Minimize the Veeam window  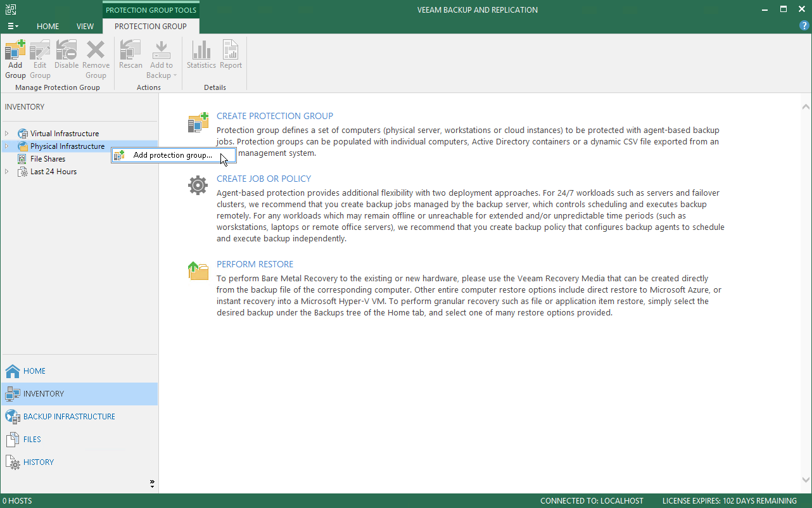pos(766,10)
